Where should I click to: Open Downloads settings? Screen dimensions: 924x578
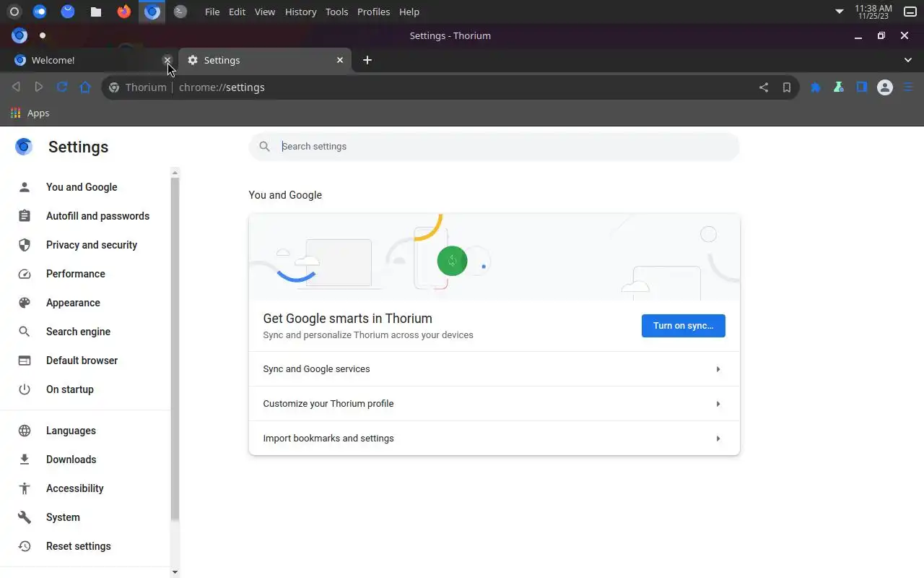pyautogui.click(x=85, y=460)
